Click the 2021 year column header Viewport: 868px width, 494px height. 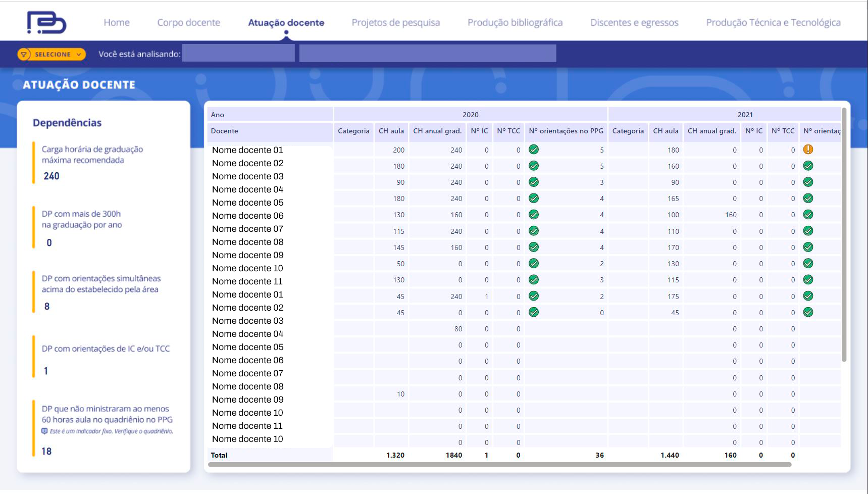point(745,115)
